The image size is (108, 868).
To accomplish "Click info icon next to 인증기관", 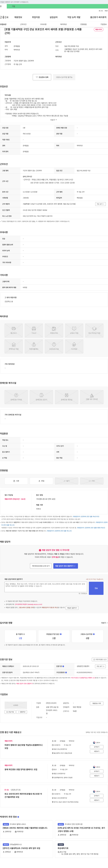I will tap(63, 666).
